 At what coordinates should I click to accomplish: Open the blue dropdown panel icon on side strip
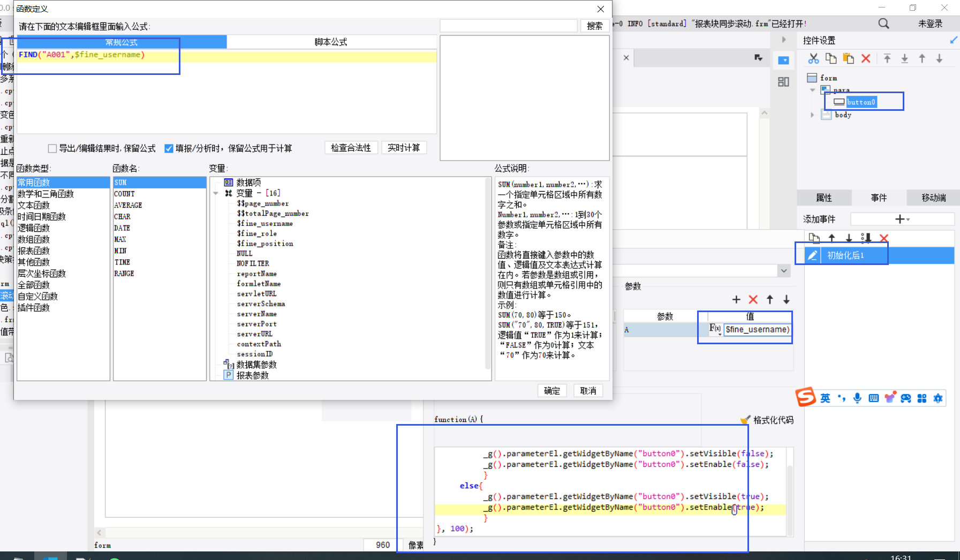point(783,60)
